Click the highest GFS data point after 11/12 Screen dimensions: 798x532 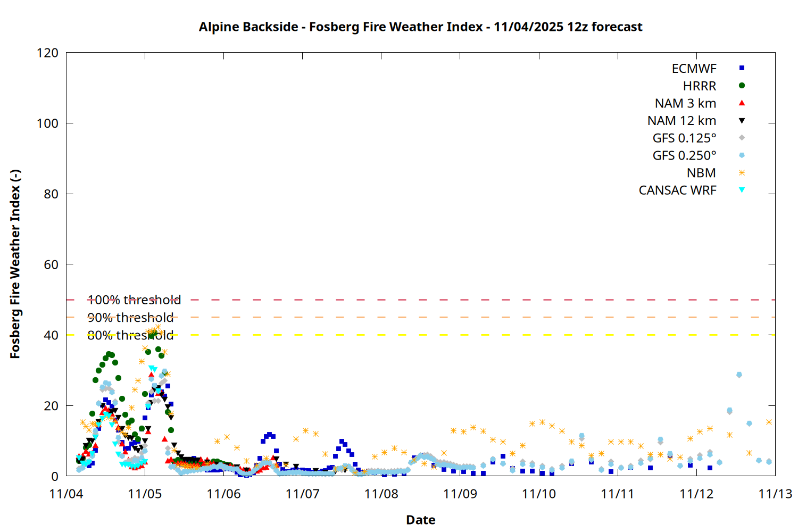[739, 375]
